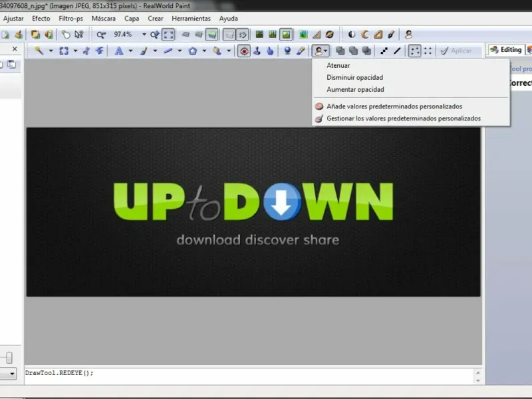Image resolution: width=532 pixels, height=399 pixels.
Task: Open the Máscara menu
Action: click(x=104, y=19)
